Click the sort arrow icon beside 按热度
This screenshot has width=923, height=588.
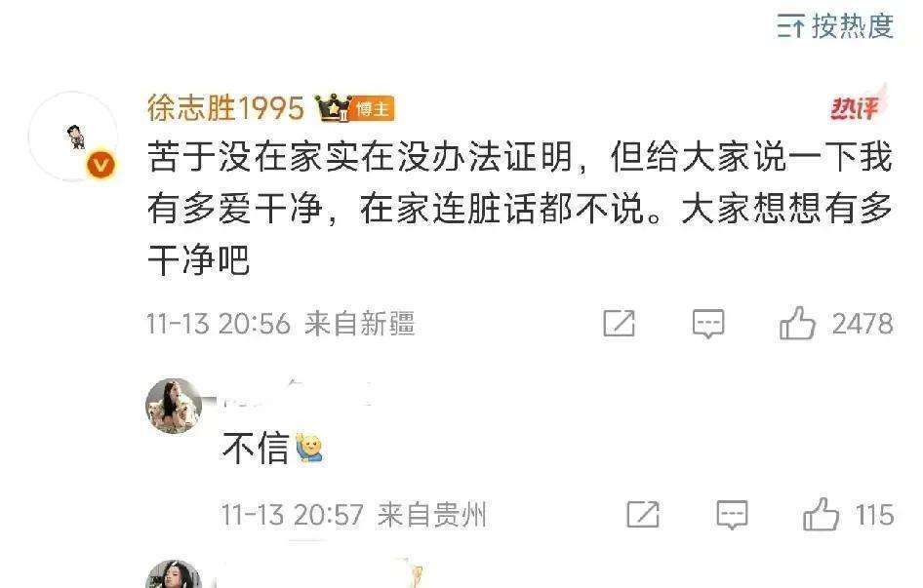pyautogui.click(x=790, y=27)
